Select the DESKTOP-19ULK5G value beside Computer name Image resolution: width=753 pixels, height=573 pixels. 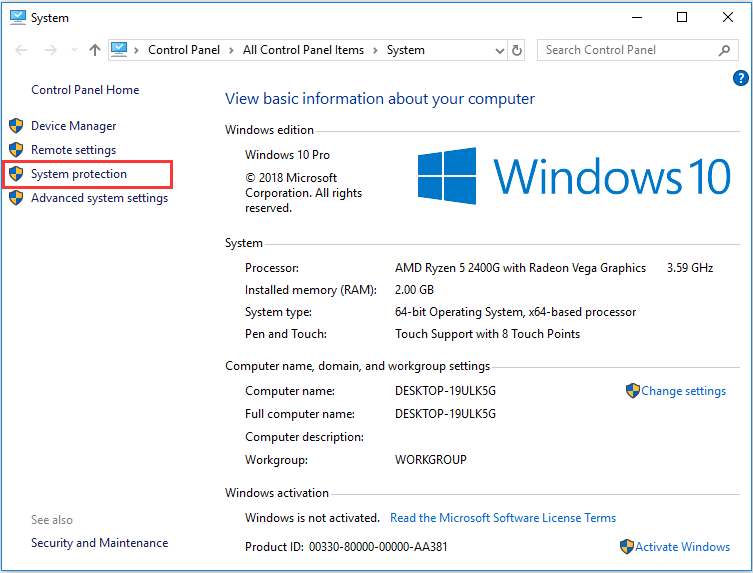coord(445,391)
